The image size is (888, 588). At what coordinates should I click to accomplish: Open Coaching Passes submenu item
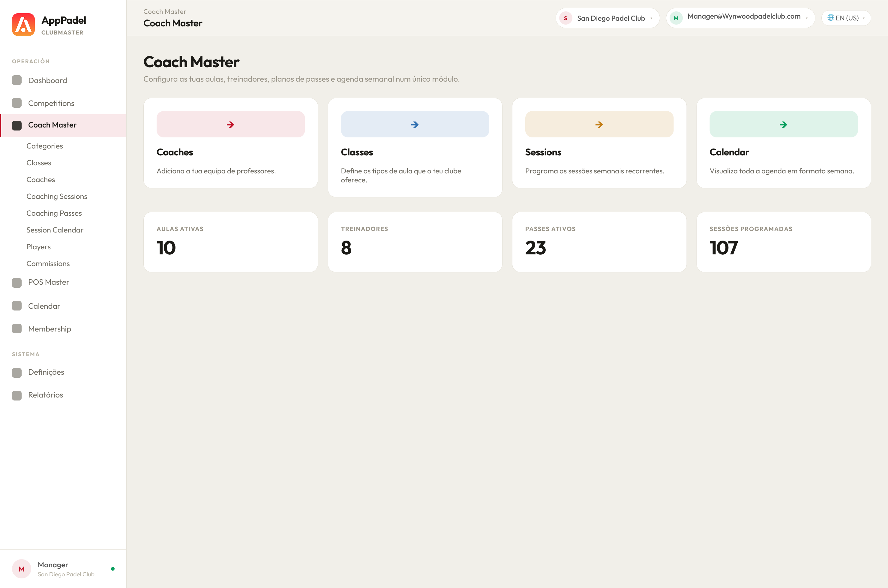[x=54, y=213]
